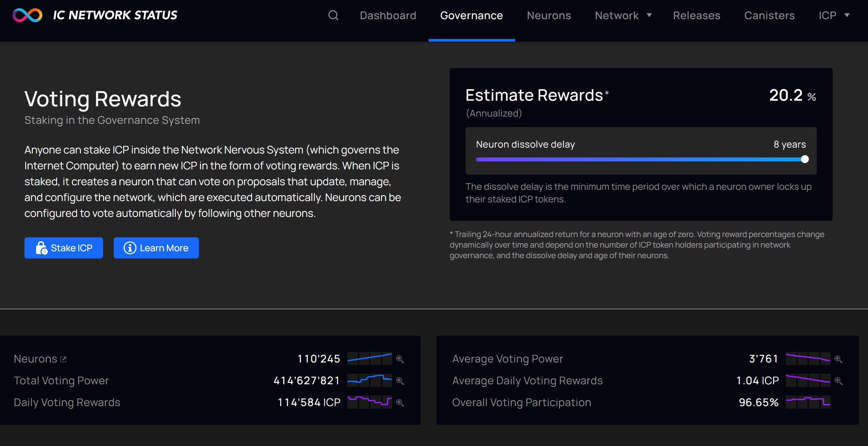This screenshot has width=868, height=446.
Task: Click the Learn More button
Action: tap(156, 248)
